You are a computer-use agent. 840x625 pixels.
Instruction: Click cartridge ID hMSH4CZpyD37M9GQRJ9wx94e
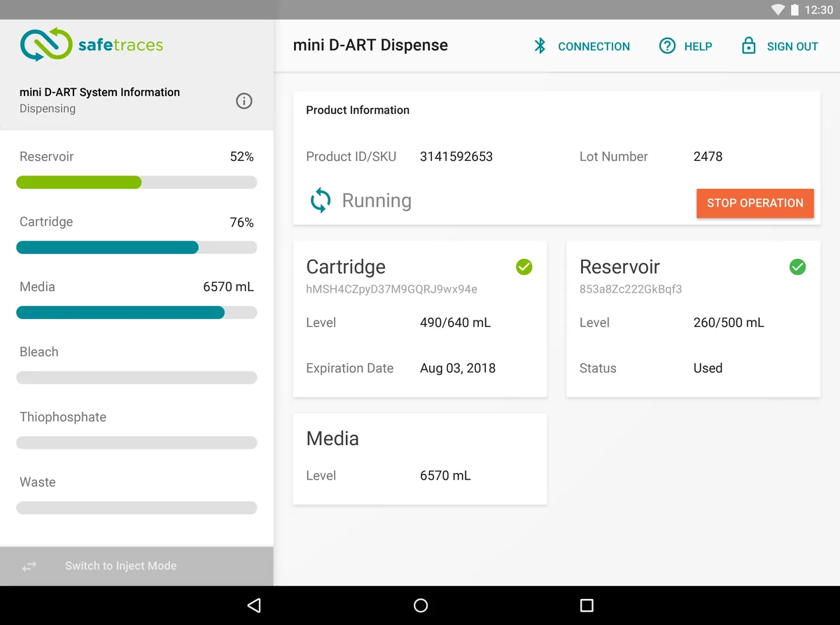(392, 289)
